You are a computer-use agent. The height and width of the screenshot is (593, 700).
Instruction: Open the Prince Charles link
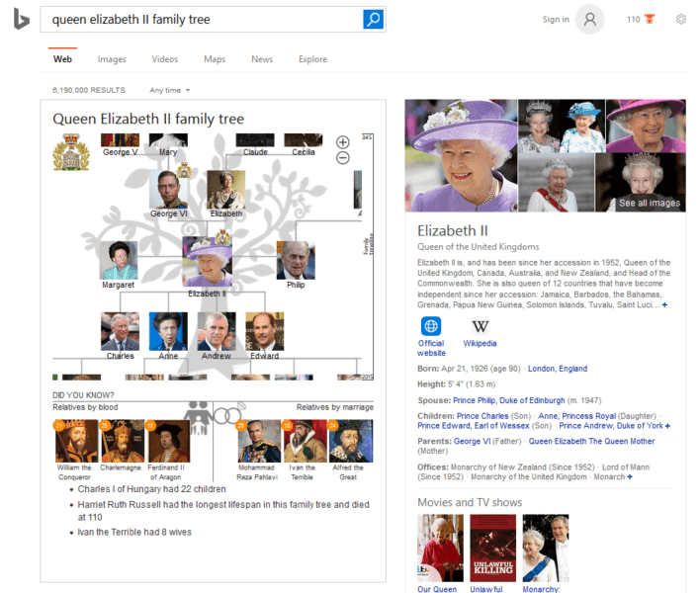tap(482, 416)
